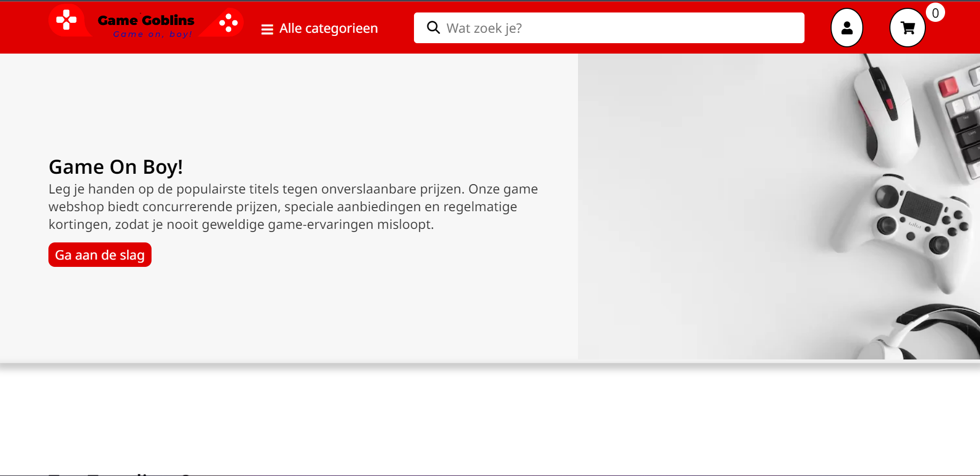Click the headphones in the banner image

point(932,333)
